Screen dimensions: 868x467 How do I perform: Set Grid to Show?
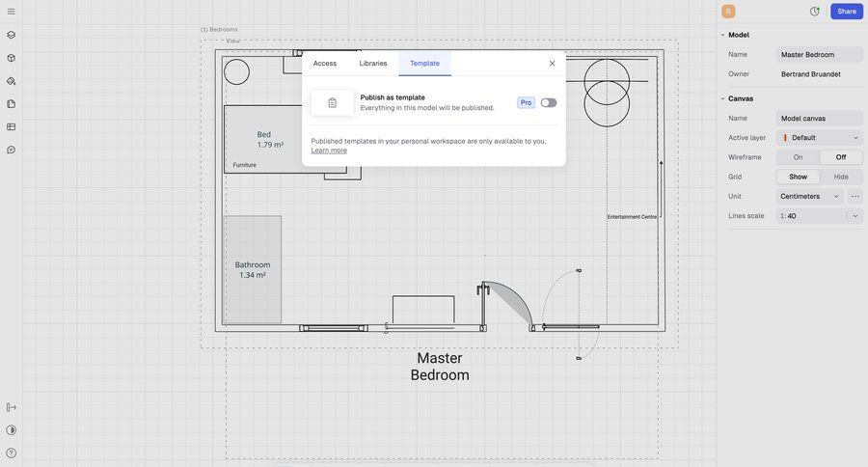click(x=798, y=177)
